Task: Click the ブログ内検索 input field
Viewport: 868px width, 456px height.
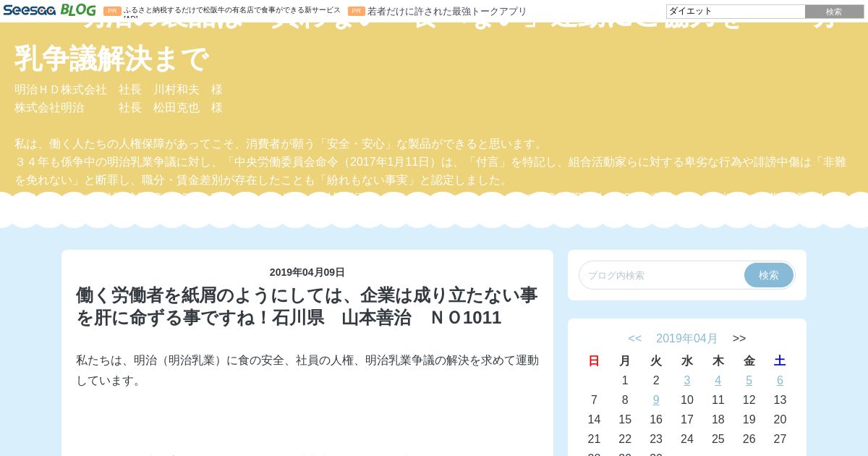Action: (x=662, y=275)
